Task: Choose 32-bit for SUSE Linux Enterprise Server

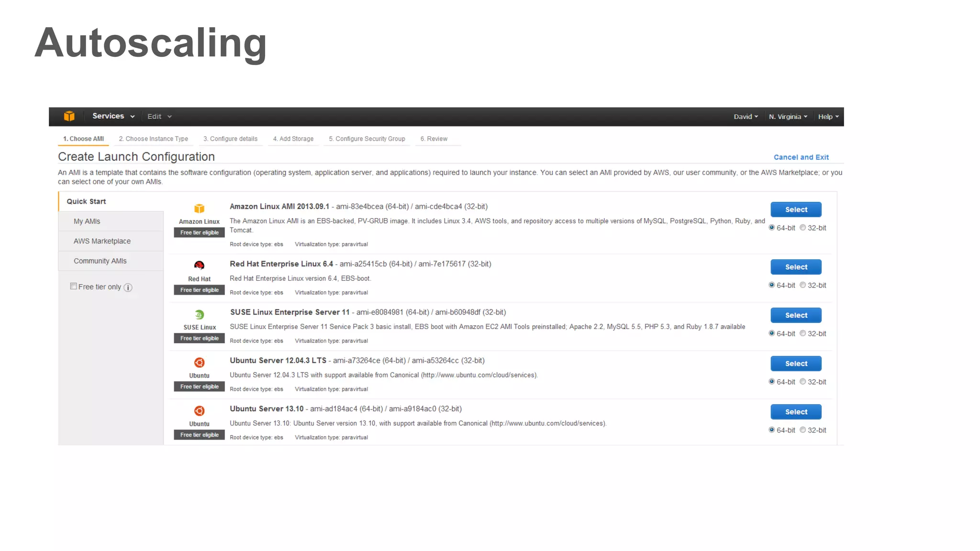Action: click(x=803, y=333)
